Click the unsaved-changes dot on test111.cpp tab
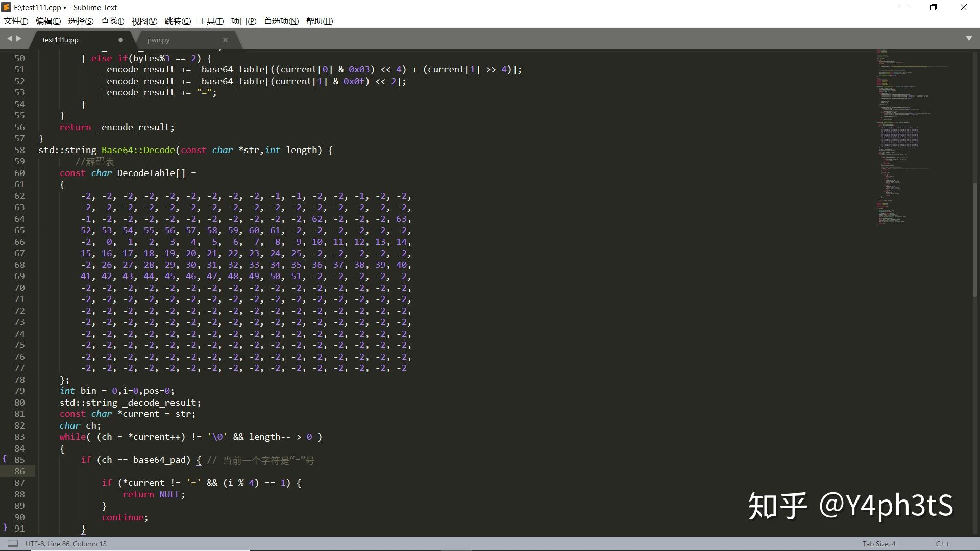The width and height of the screenshot is (980, 551). tap(120, 40)
